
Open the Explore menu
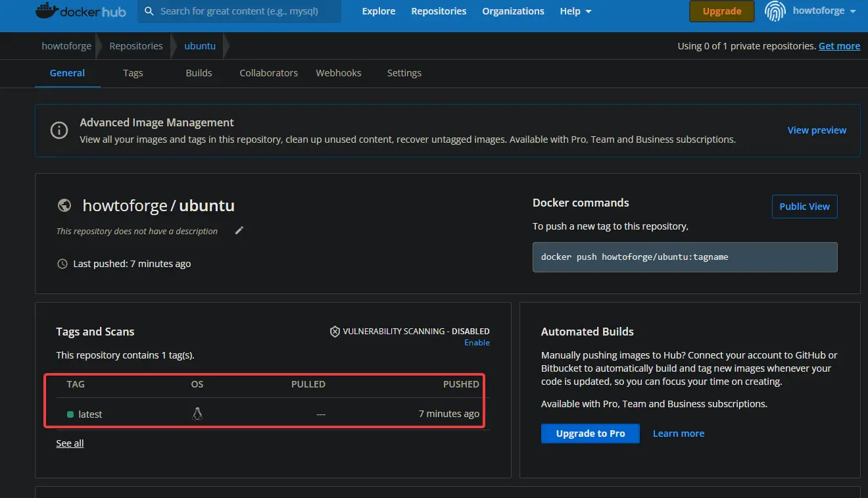pyautogui.click(x=378, y=11)
